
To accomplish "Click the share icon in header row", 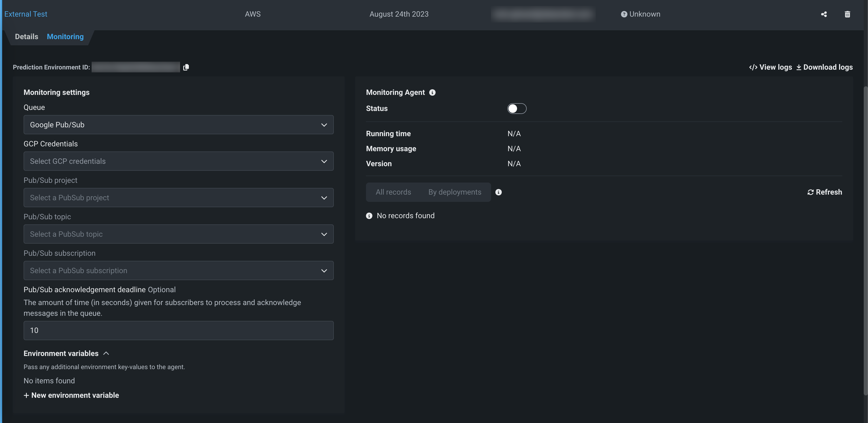I will pyautogui.click(x=824, y=14).
